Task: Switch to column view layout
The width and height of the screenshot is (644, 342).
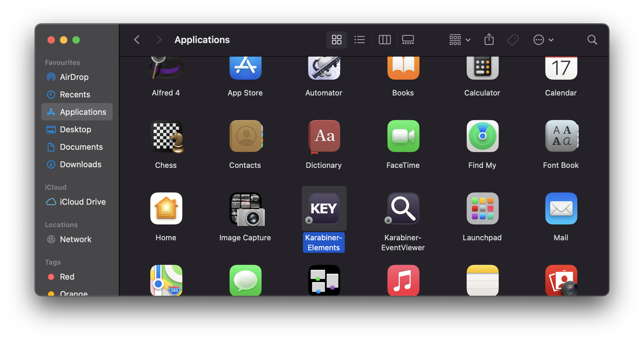Action: (384, 40)
